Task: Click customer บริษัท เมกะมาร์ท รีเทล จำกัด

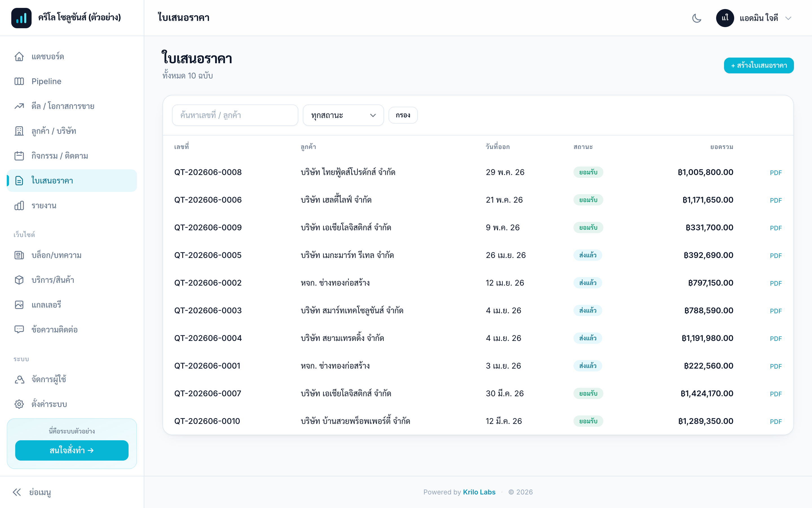Action: [347, 255]
